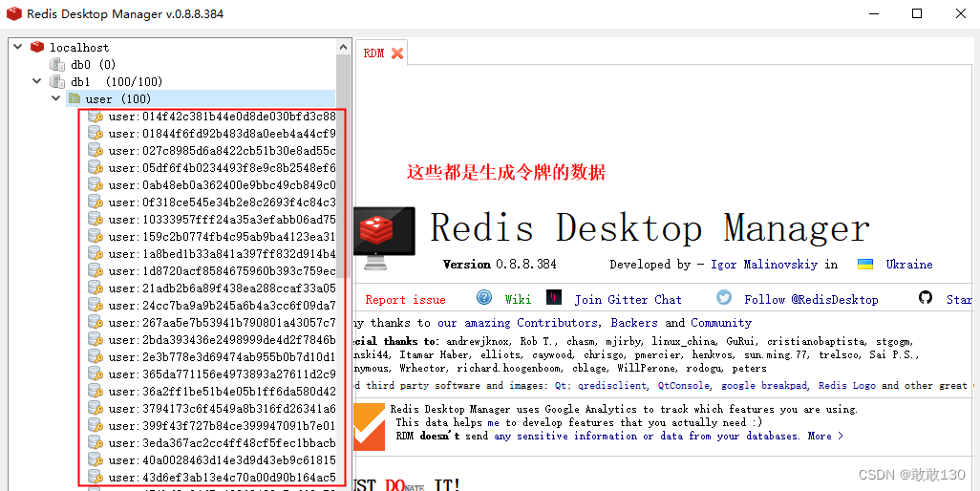The height and width of the screenshot is (491, 980).
Task: Open the Redis Logo link
Action: pos(847,385)
